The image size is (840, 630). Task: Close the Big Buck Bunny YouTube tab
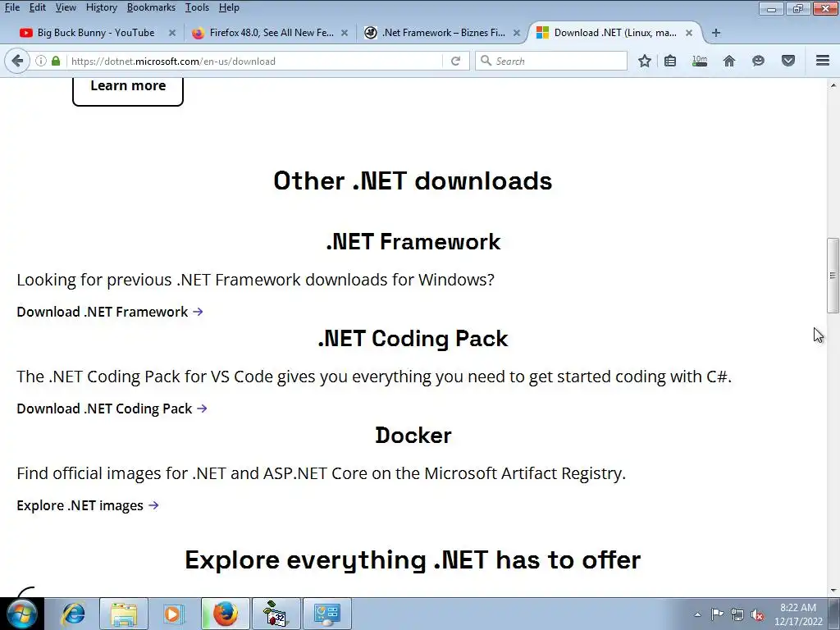pyautogui.click(x=172, y=33)
